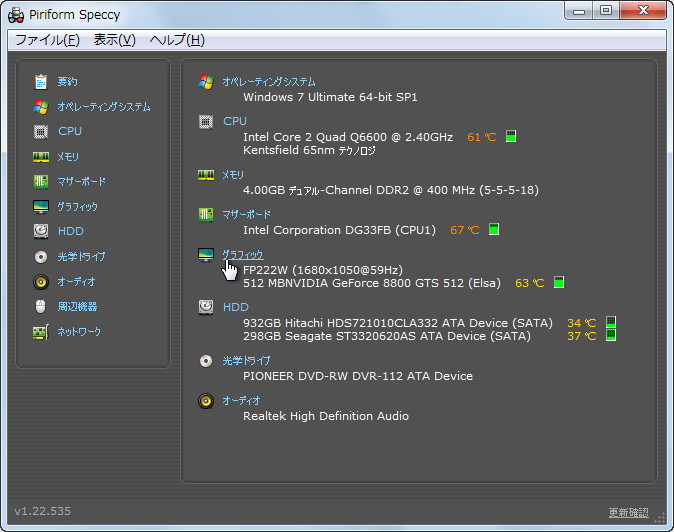Screen dimensions: 674x532
Task: Open the メモリ RAM icon in sidebar
Action: click(x=41, y=157)
